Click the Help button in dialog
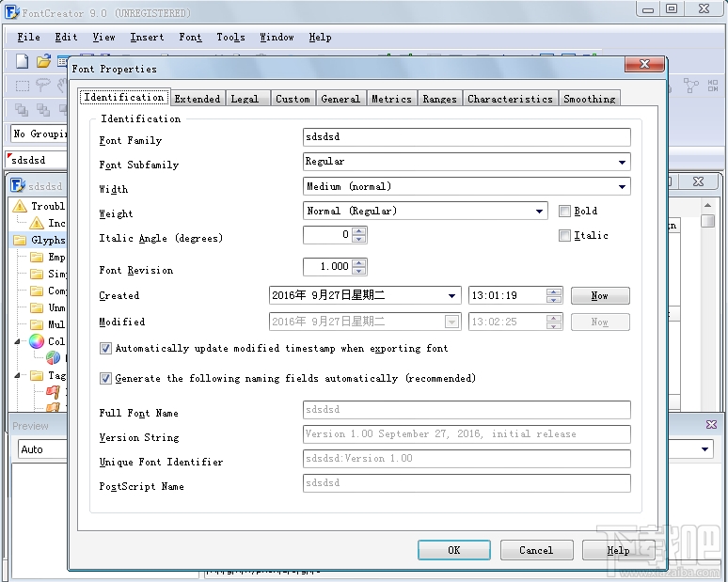This screenshot has height=582, width=728. [618, 550]
